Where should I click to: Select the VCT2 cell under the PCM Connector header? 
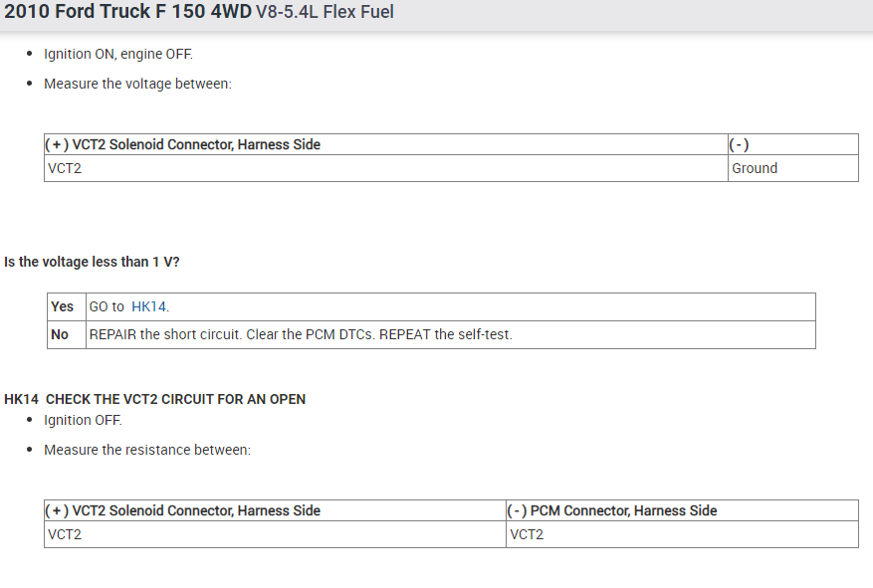click(x=527, y=534)
